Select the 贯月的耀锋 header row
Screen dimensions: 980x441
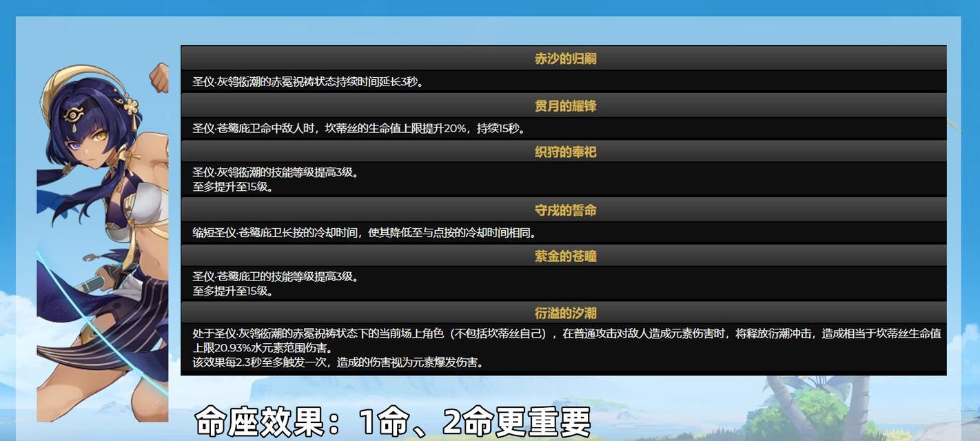564,105
